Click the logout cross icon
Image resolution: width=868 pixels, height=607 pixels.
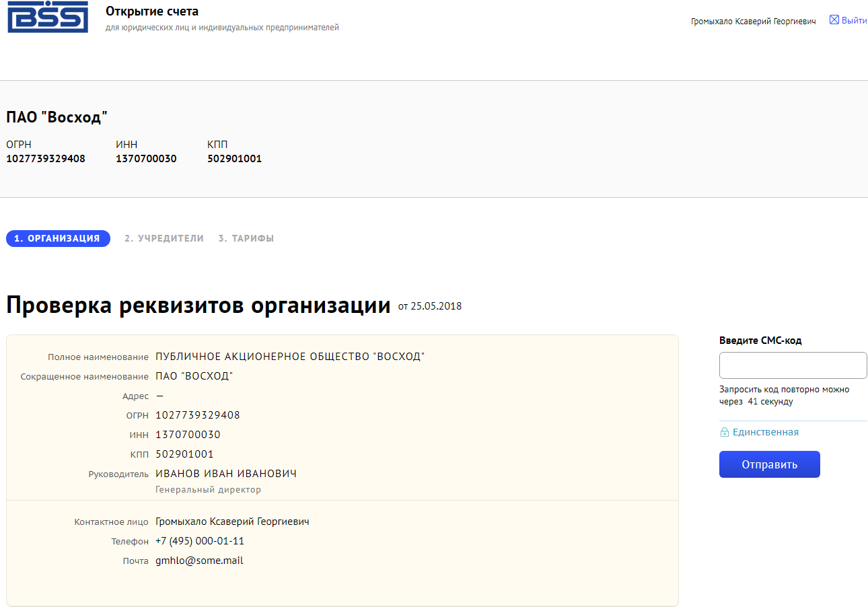pos(834,20)
